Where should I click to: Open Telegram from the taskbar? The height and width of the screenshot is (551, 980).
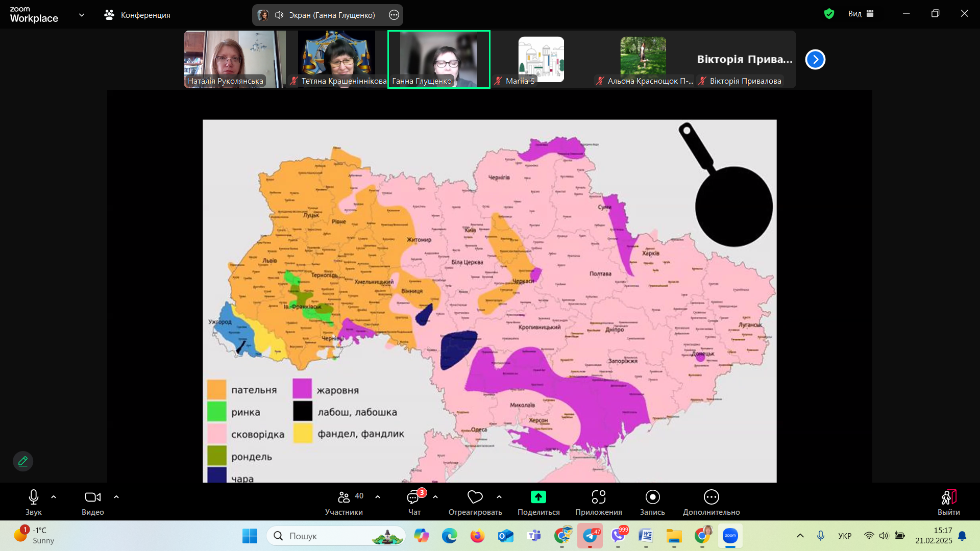pos(590,536)
